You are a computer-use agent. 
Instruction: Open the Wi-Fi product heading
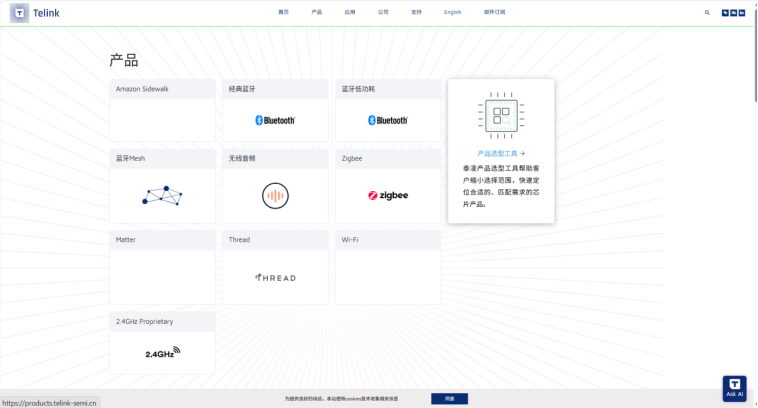pyautogui.click(x=350, y=240)
